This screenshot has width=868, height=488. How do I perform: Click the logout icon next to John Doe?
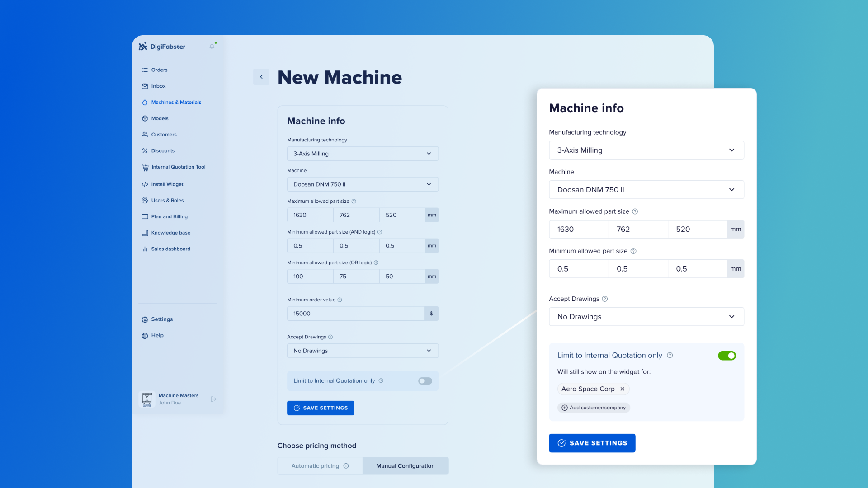click(213, 399)
